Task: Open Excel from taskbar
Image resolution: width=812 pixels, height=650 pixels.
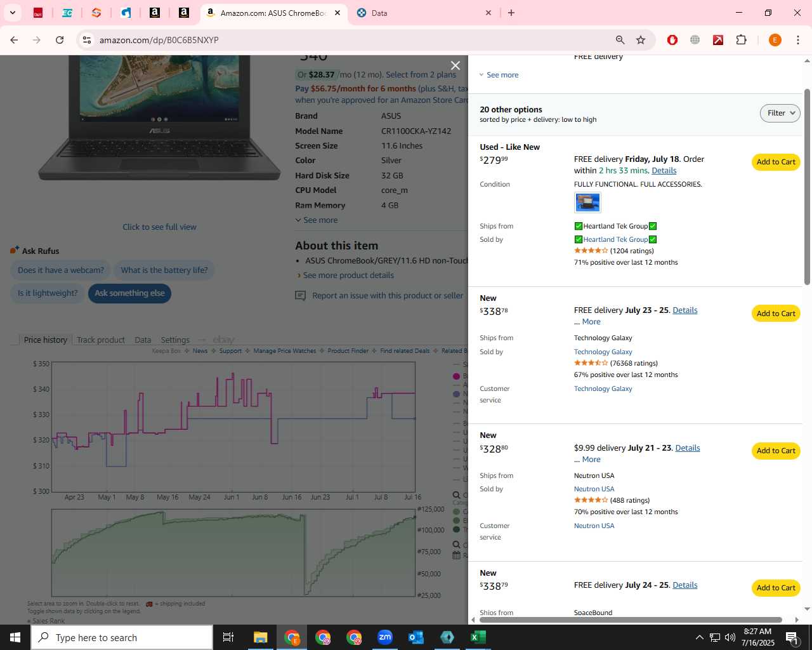Action: 478,637
